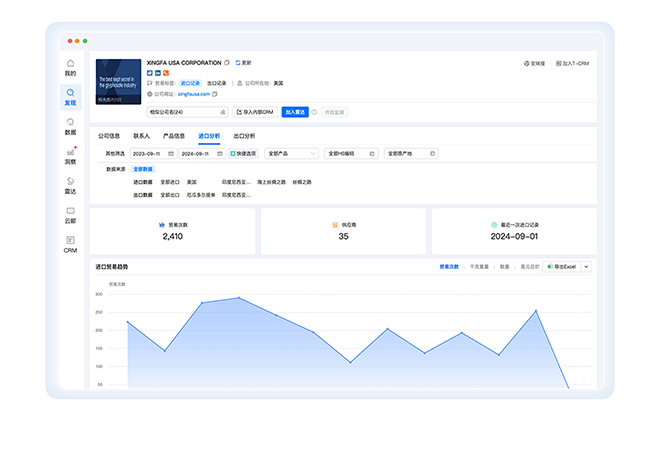The height and width of the screenshot is (450, 660).
Task: Click the icon inside 相似公司名 field
Action: click(223, 112)
